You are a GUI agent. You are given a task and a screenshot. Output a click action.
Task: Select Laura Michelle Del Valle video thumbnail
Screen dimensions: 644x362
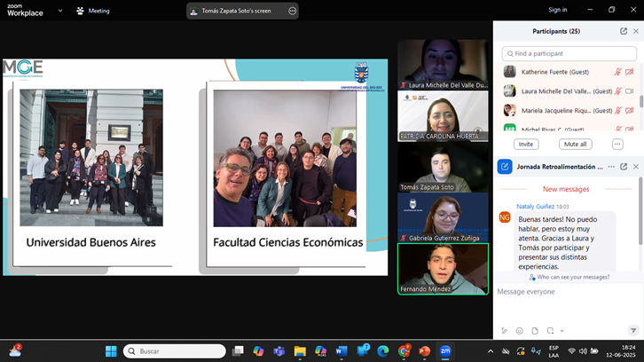[x=443, y=65]
